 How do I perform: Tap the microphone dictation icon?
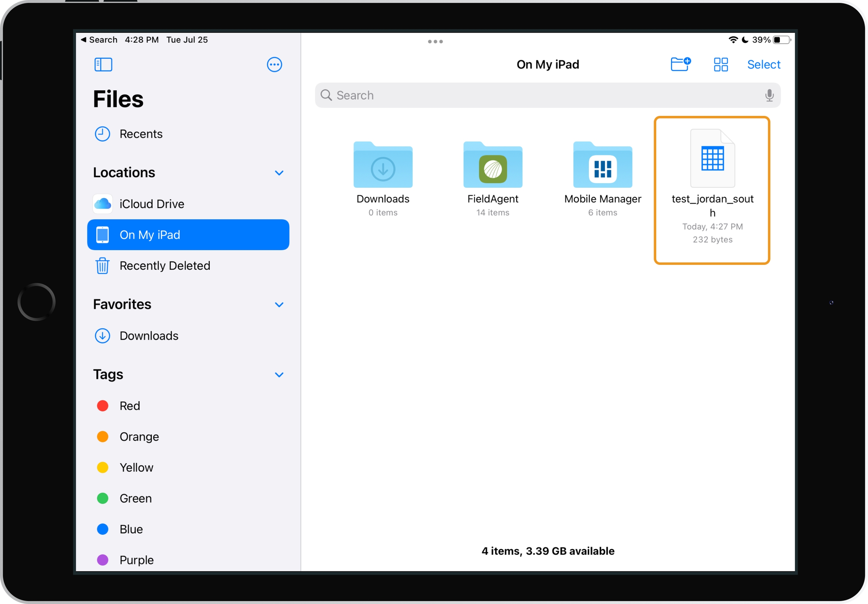click(x=769, y=95)
